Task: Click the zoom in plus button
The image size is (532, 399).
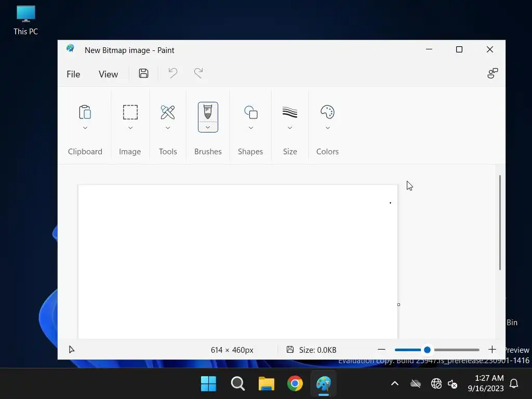Action: pyautogui.click(x=492, y=350)
